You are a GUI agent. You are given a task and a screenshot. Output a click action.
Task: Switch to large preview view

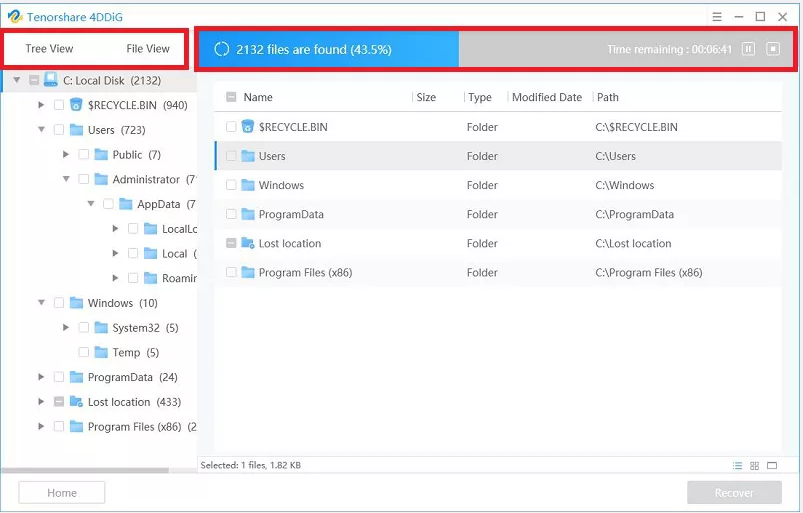point(772,466)
